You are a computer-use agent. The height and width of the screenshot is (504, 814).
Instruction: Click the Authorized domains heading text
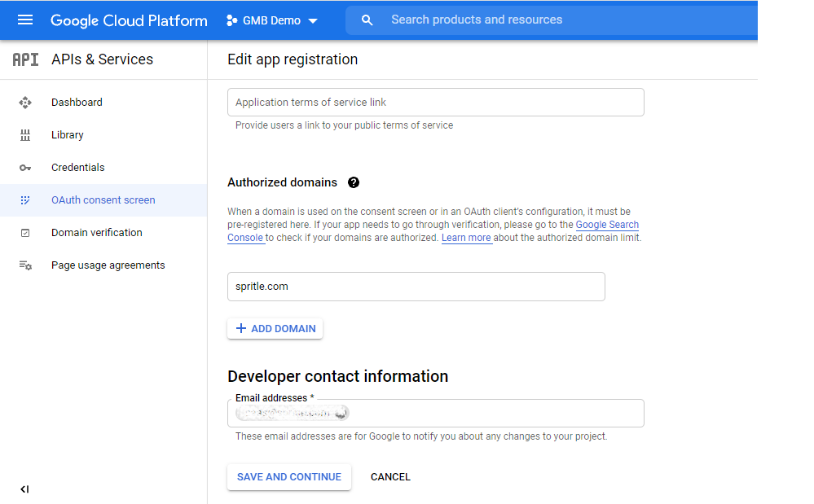click(x=283, y=182)
